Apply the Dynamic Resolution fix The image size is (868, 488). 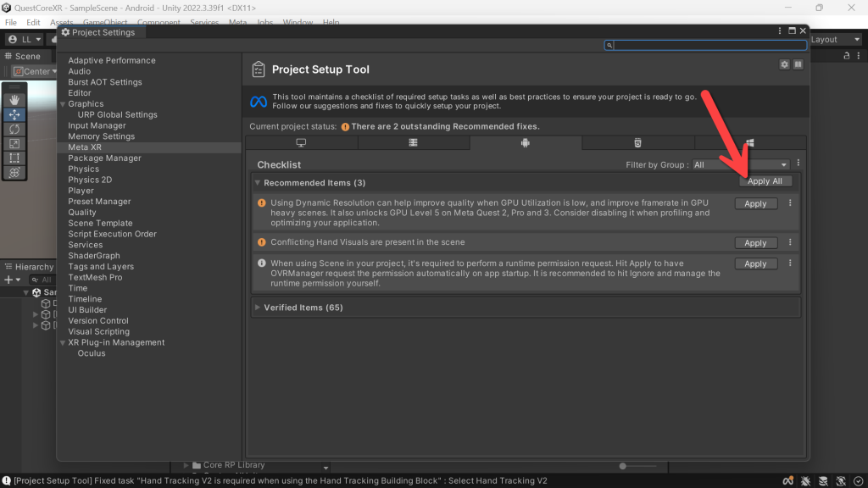[755, 203]
